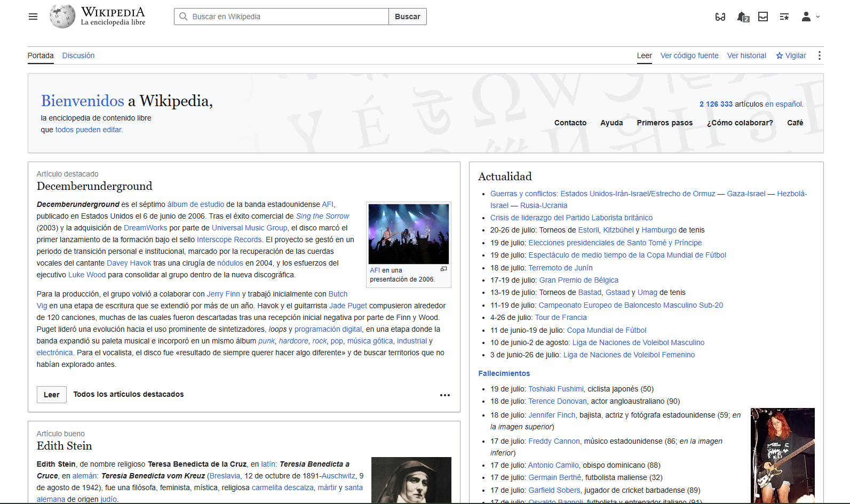Open the carmelita descalza link
This screenshot has height=504, width=850.
[x=283, y=487]
